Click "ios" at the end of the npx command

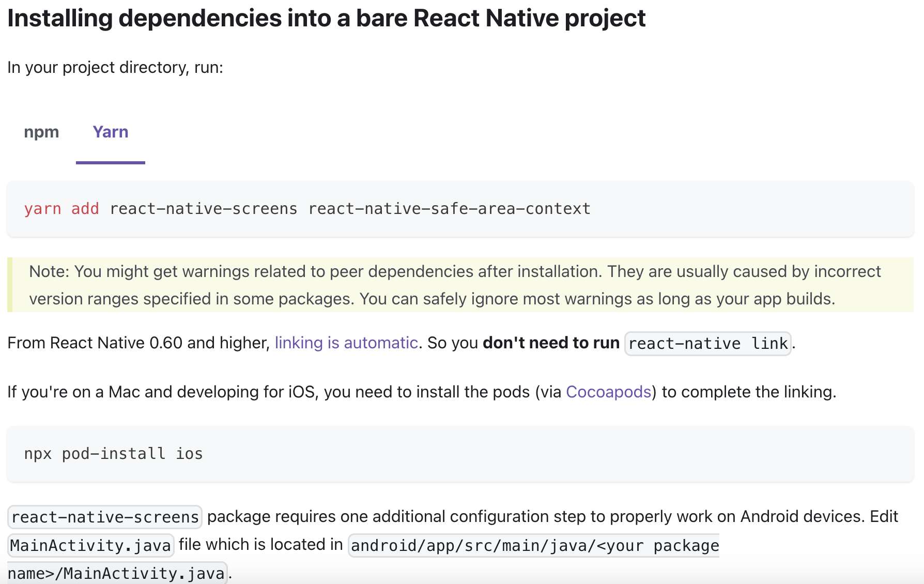click(189, 454)
